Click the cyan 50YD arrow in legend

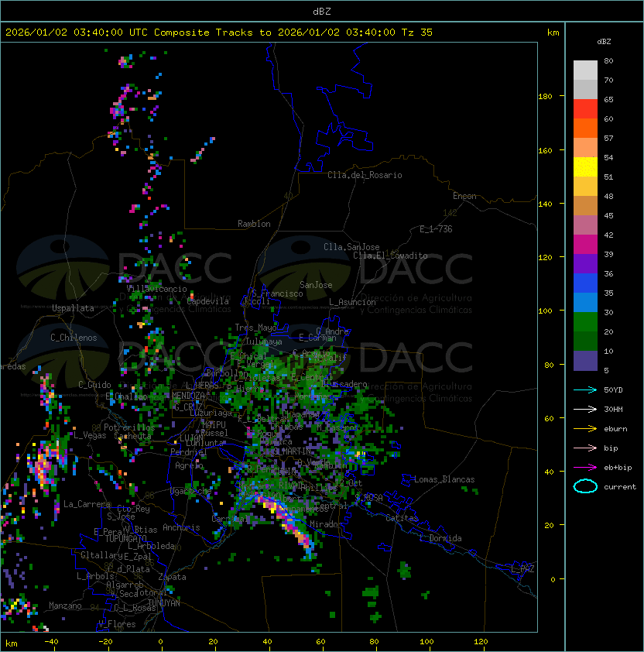tap(585, 389)
